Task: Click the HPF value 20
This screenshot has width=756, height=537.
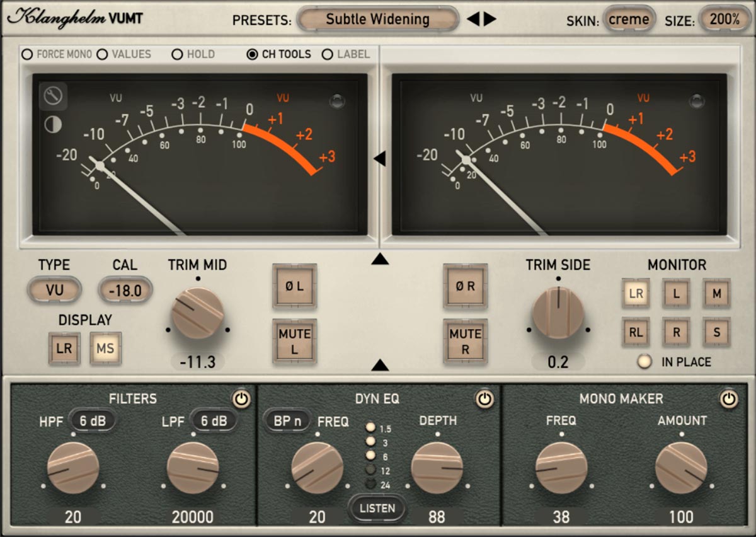Action: click(x=73, y=517)
